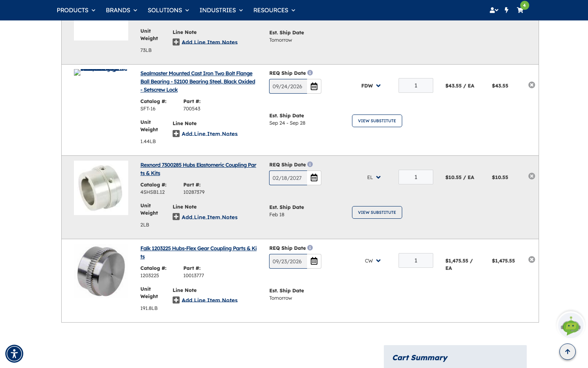Image resolution: width=588 pixels, height=368 pixels.
Task: View substitute for Rexnord 7300285 hubs
Action: coord(377,213)
